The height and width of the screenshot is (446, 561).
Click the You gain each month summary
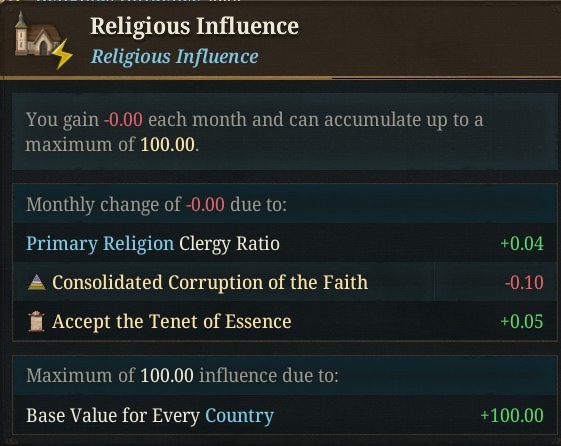[254, 132]
